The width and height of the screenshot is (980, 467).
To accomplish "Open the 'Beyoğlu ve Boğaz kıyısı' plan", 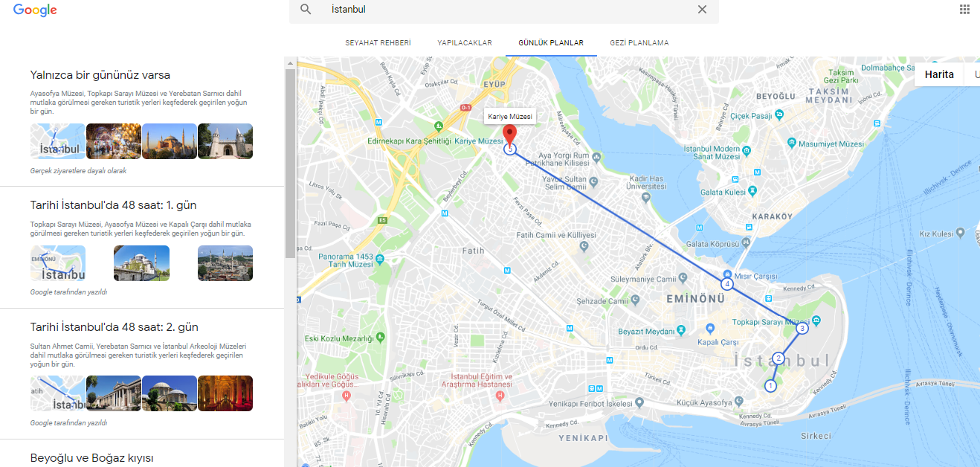I will click(x=91, y=457).
